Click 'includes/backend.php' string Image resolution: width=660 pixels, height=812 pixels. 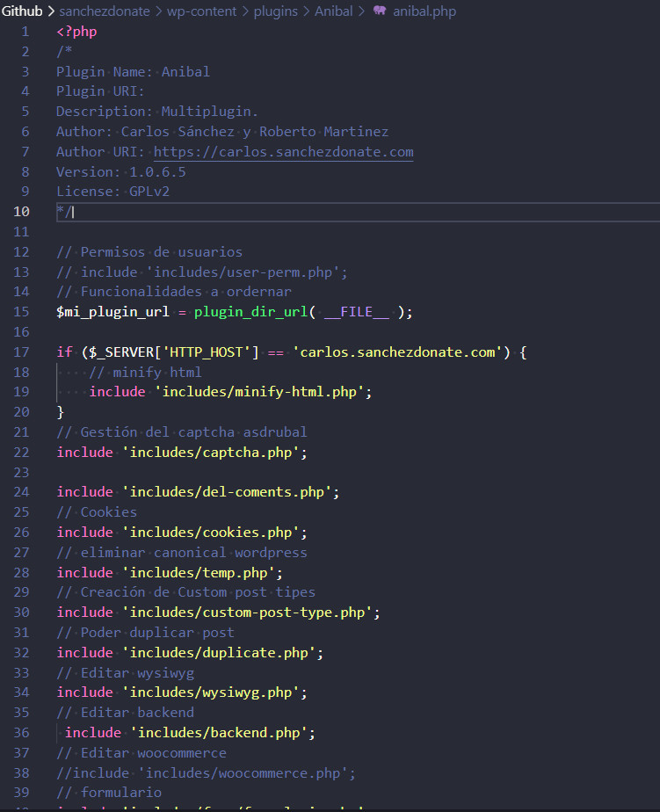(219, 733)
